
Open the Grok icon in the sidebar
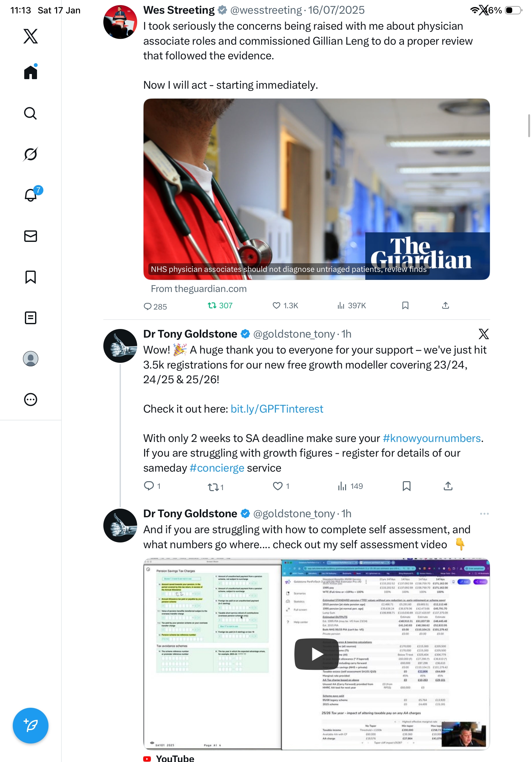[31, 154]
